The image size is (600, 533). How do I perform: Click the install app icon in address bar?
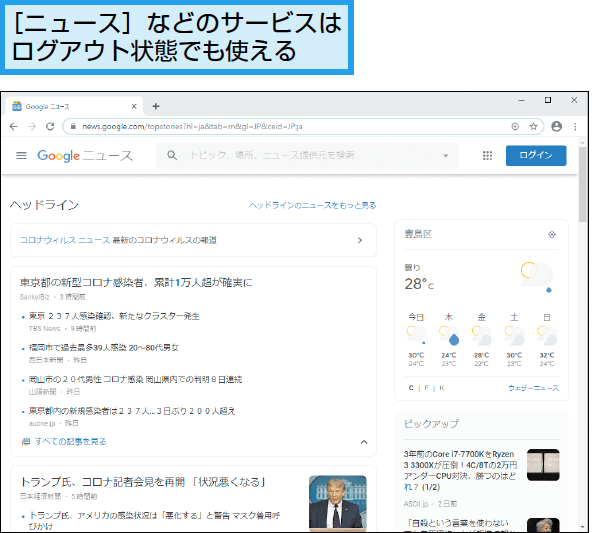515,126
